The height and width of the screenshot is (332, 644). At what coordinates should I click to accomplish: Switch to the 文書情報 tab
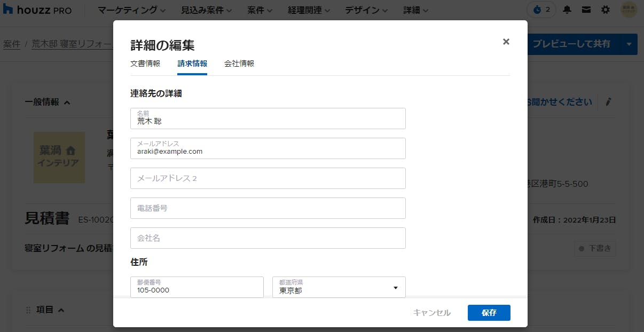pos(145,64)
